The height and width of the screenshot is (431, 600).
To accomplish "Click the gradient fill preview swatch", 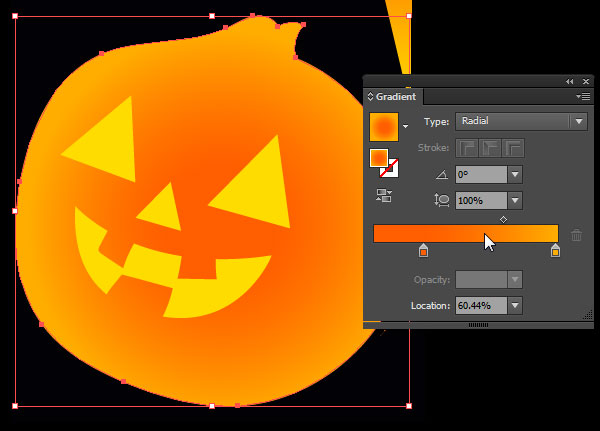I will click(384, 127).
